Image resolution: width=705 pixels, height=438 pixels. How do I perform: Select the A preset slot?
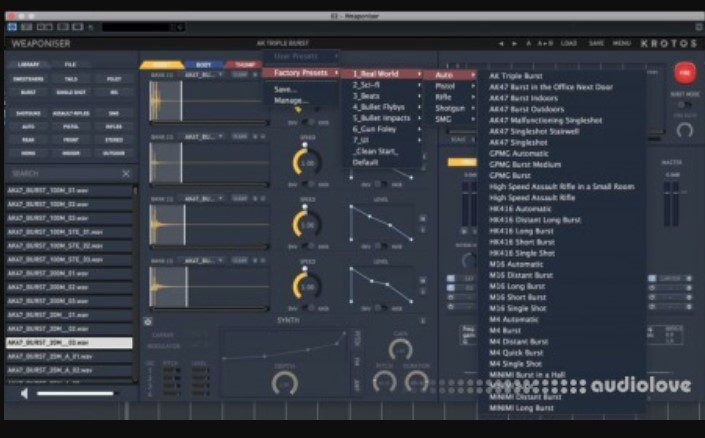pos(529,44)
